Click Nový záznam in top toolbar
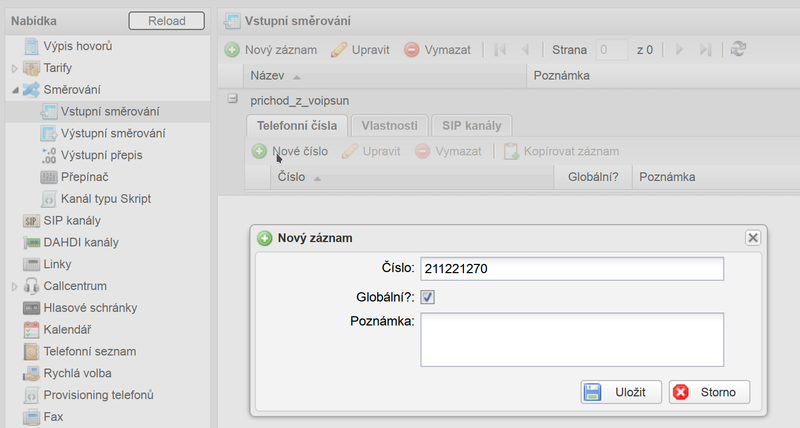The image size is (800, 428). coord(270,50)
